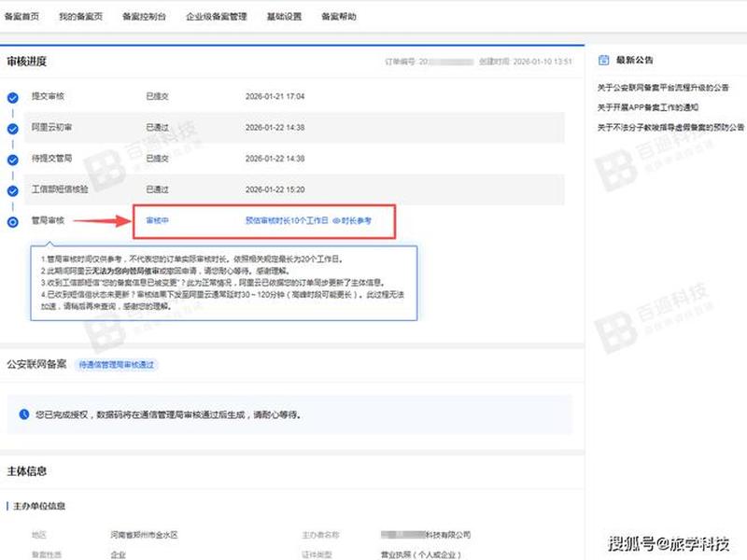747x560 pixels.
Task: Click the 待提交管局 step label
Action: [x=51, y=158]
